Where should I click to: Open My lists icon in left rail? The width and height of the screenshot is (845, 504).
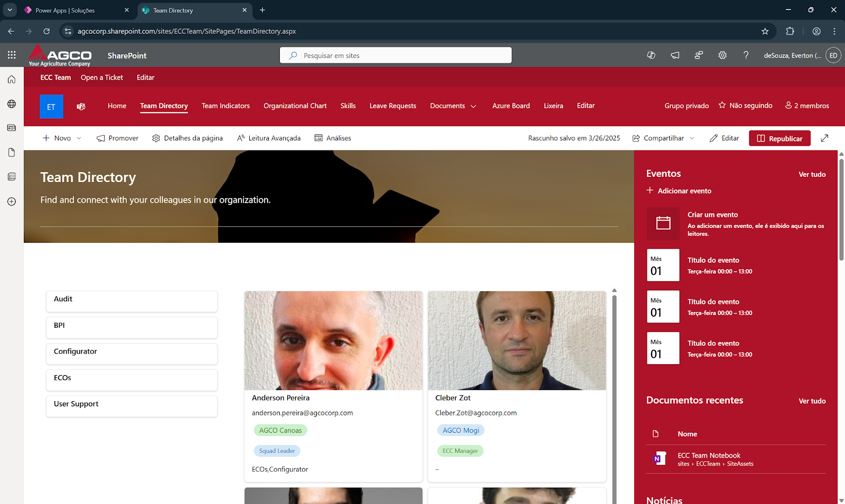12,177
